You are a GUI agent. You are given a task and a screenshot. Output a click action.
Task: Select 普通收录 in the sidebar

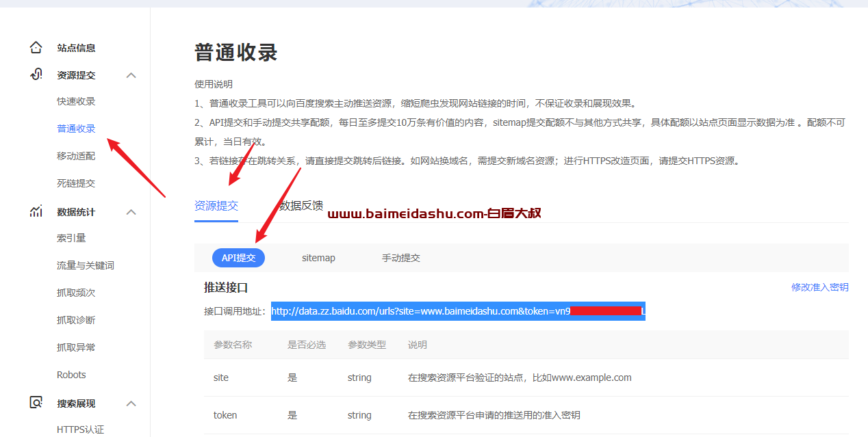pyautogui.click(x=76, y=129)
